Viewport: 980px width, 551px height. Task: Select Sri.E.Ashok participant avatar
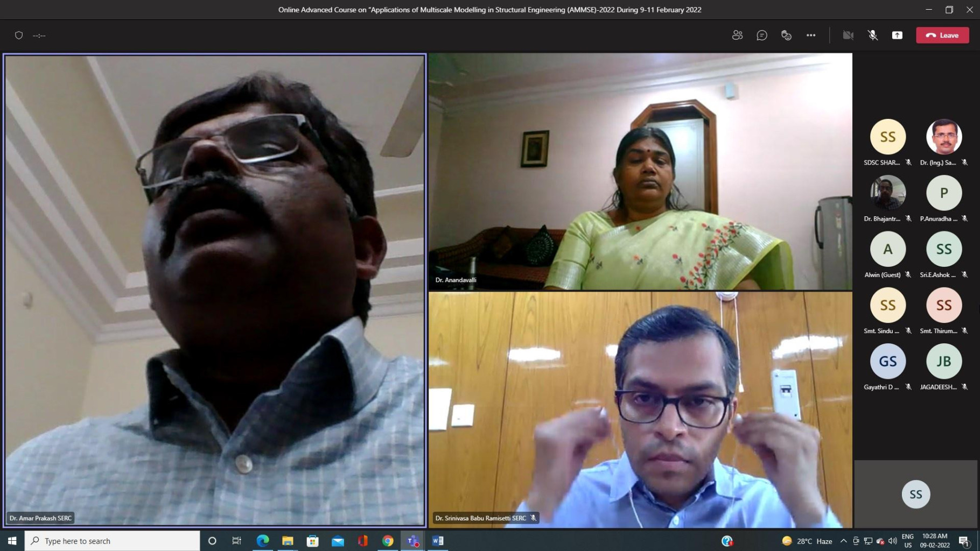pos(943,249)
